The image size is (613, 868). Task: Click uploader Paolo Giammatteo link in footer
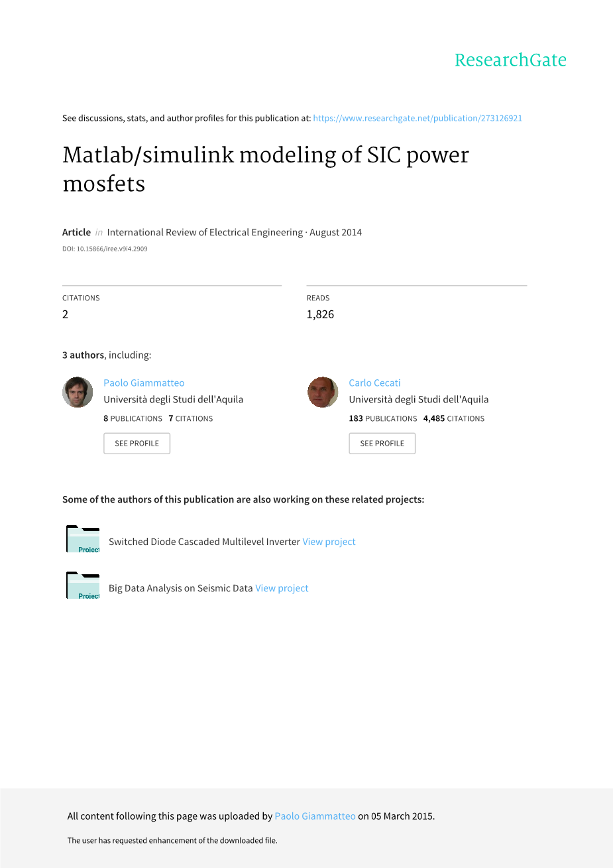315,816
